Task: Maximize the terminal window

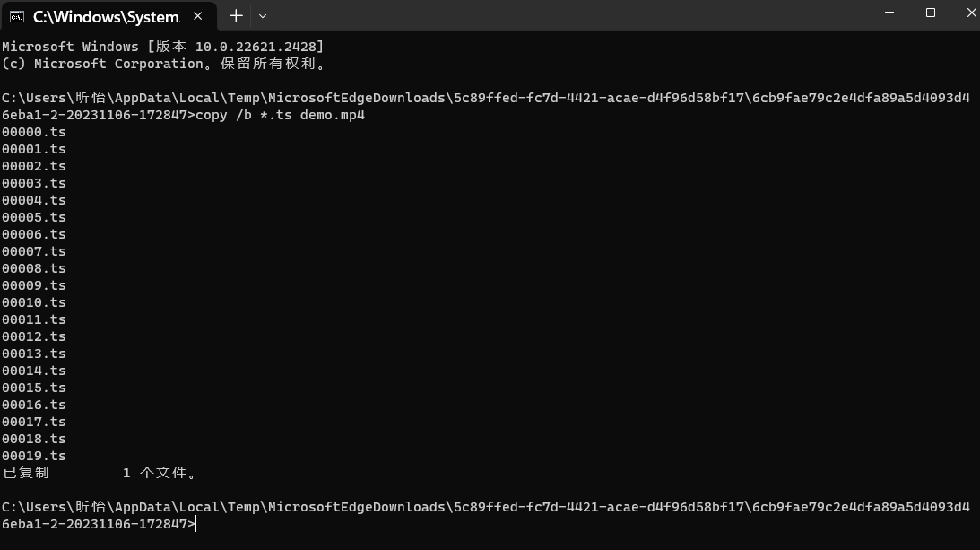Action: (x=931, y=13)
